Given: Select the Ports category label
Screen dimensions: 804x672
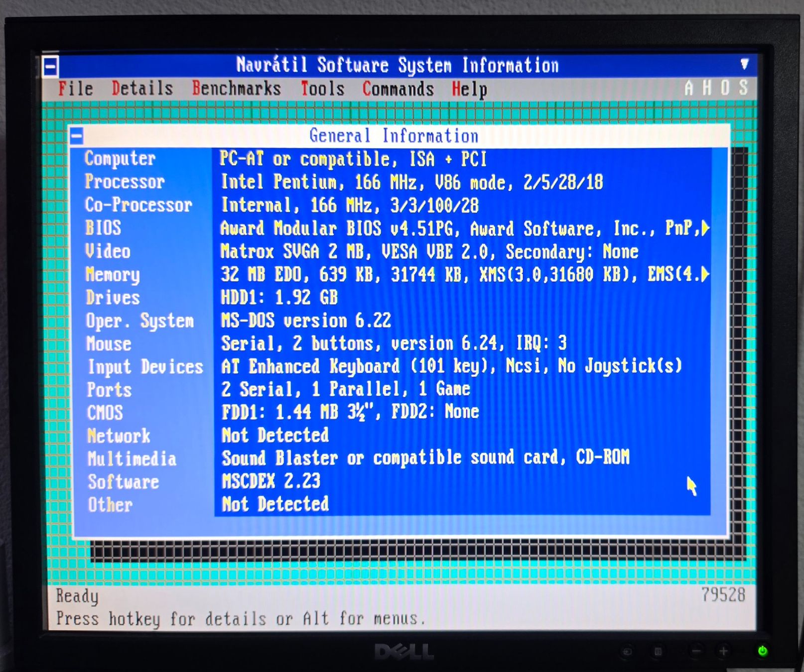Looking at the screenshot, I should (109, 389).
